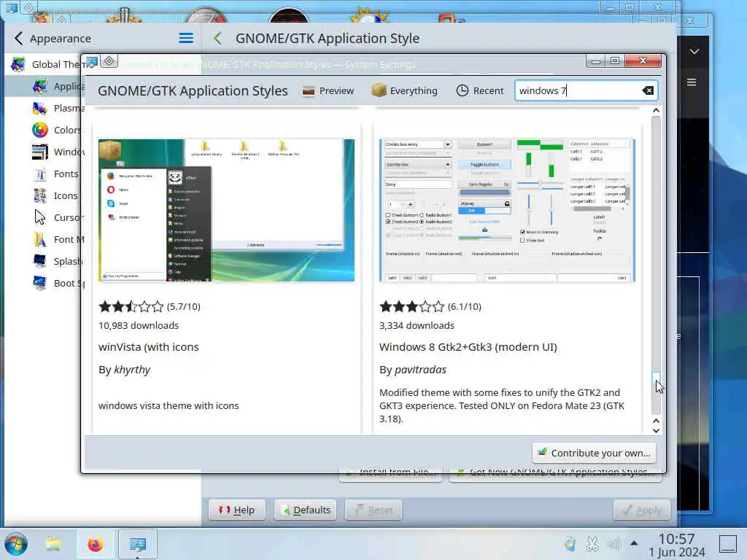Viewport: 747px width, 560px height.
Task: Click the winVista star rating
Action: [131, 307]
